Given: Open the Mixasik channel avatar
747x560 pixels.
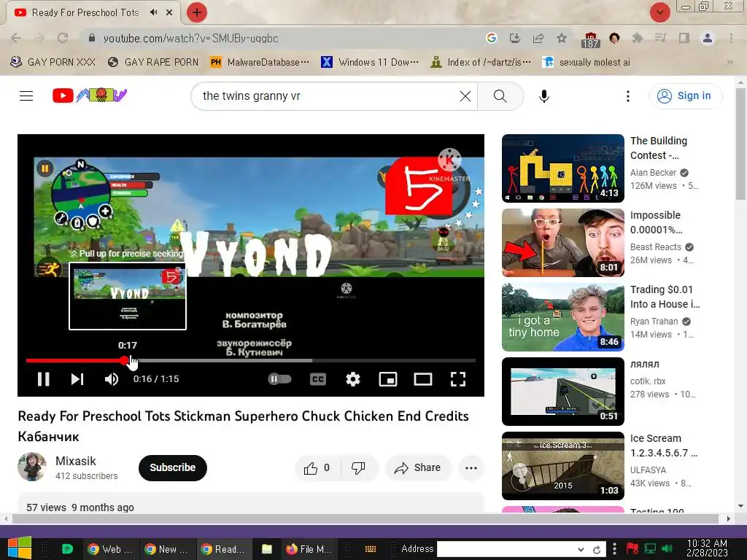Looking at the screenshot, I should [x=32, y=467].
